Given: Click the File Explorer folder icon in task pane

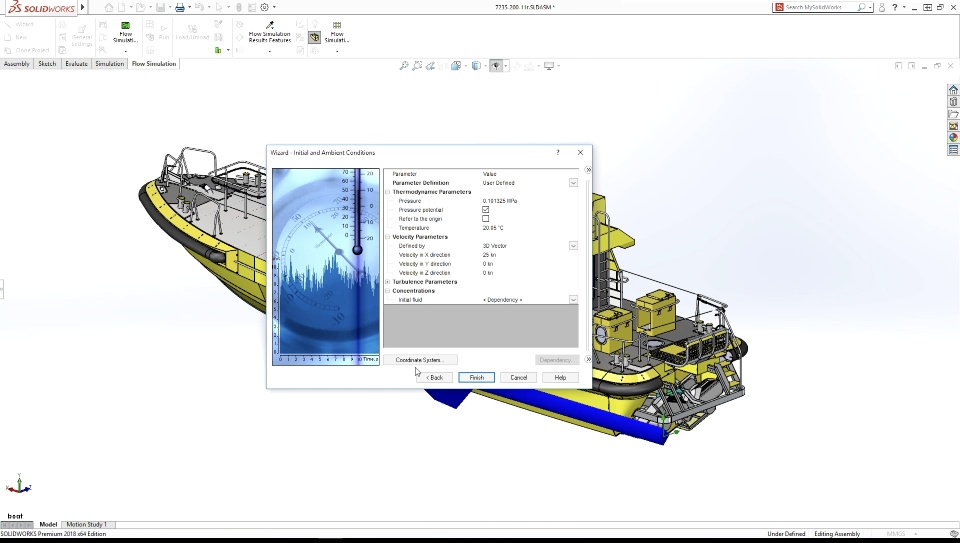Looking at the screenshot, I should 953,114.
